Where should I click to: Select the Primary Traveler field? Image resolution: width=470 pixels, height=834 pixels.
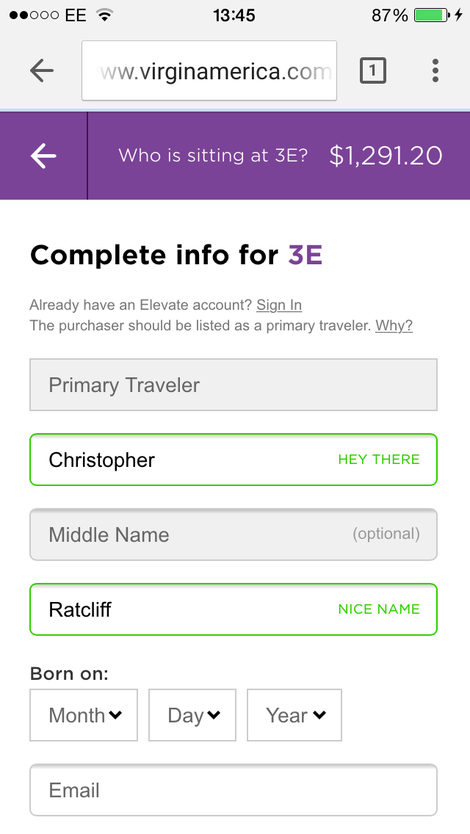[x=233, y=385]
